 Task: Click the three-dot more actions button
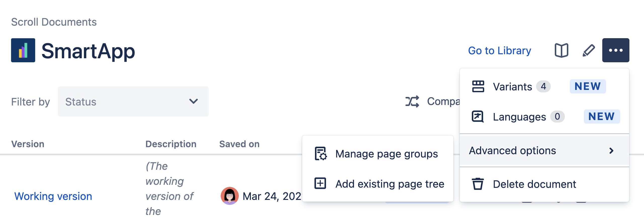click(616, 50)
